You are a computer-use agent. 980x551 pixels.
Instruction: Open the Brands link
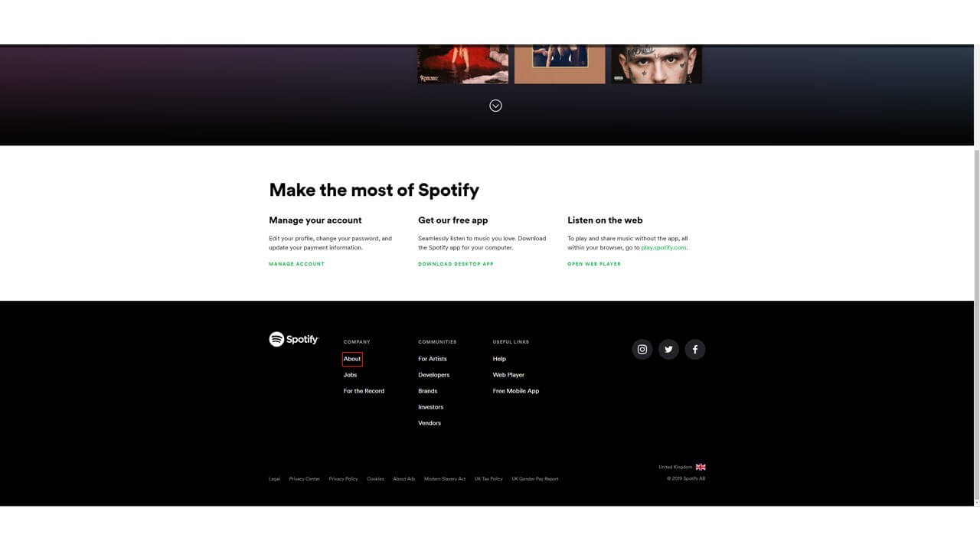[428, 391]
